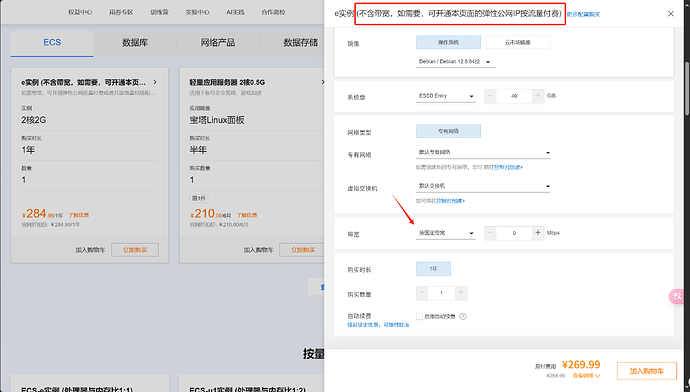Screen dimensions: 690x392
Task: Select 云市场镜像 image type
Action: tap(518, 42)
